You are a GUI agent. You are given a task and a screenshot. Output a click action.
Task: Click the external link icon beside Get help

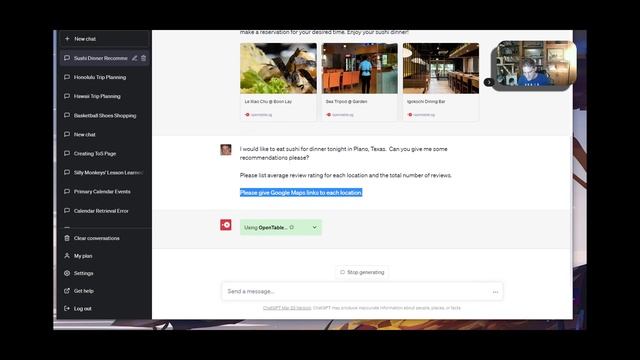point(67,291)
